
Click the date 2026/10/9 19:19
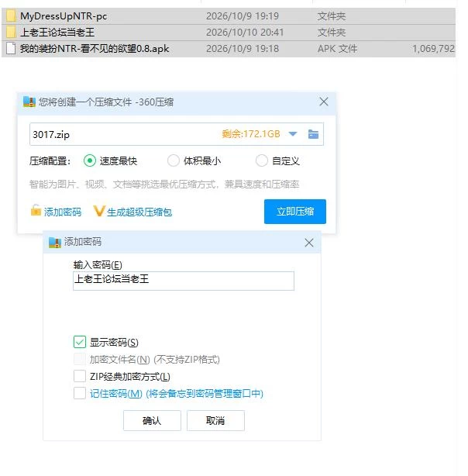pyautogui.click(x=243, y=16)
